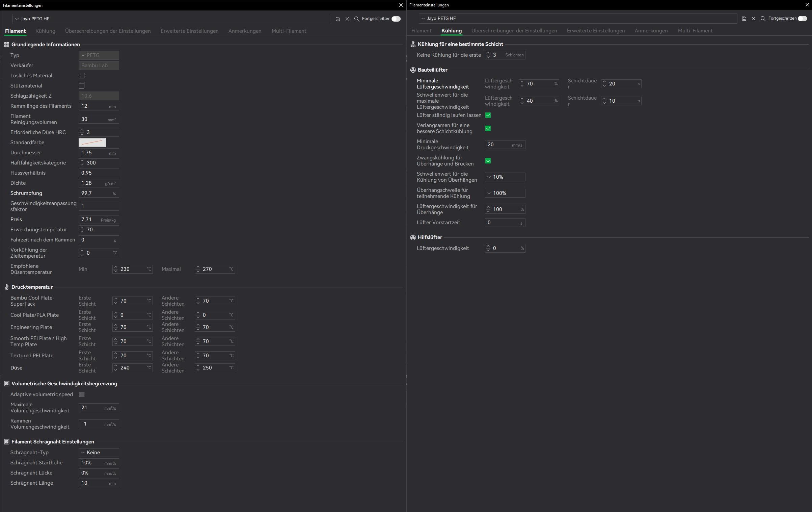Image resolution: width=812 pixels, height=512 pixels.
Task: Click the save preset icon in right window
Action: coord(744,19)
